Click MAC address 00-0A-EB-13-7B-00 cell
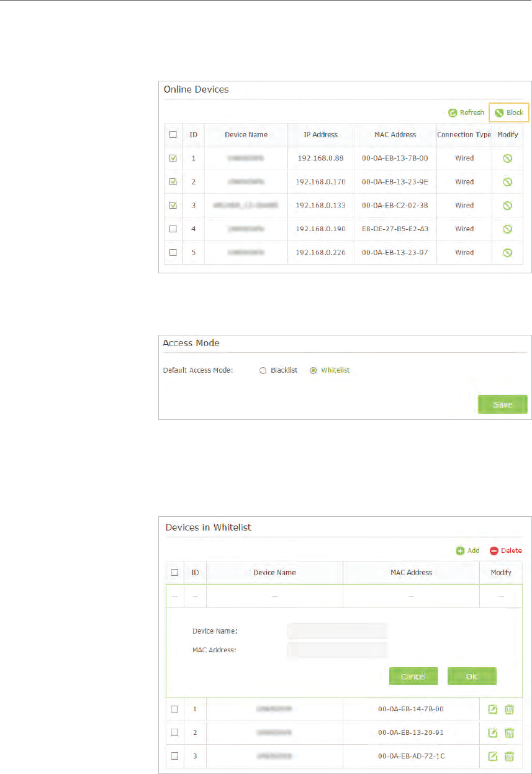The width and height of the screenshot is (532, 774). click(395, 158)
